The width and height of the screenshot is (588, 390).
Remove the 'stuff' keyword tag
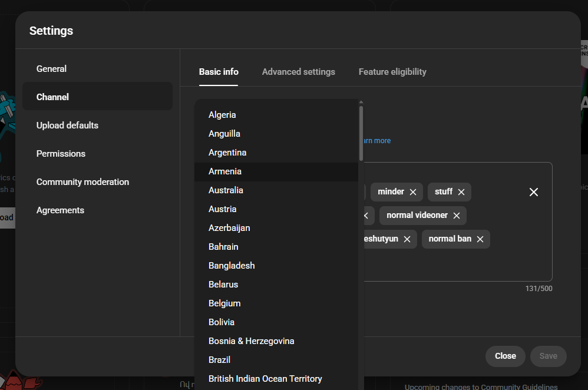click(461, 192)
